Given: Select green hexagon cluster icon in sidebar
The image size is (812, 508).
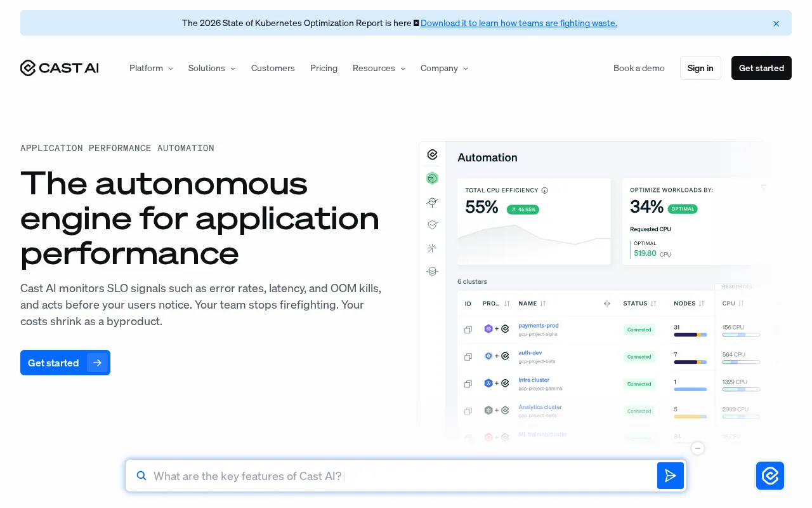Looking at the screenshot, I should click(x=432, y=178).
